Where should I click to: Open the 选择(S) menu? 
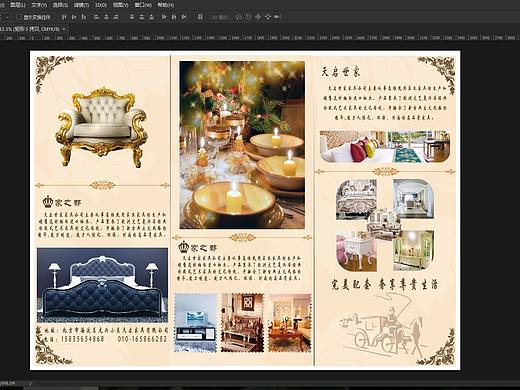(60, 5)
